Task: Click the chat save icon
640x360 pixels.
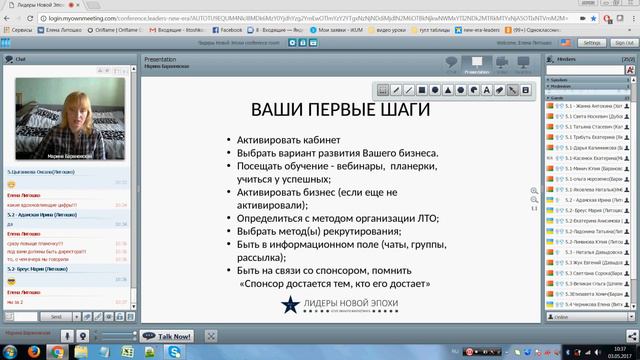Action: pyautogui.click(x=130, y=317)
